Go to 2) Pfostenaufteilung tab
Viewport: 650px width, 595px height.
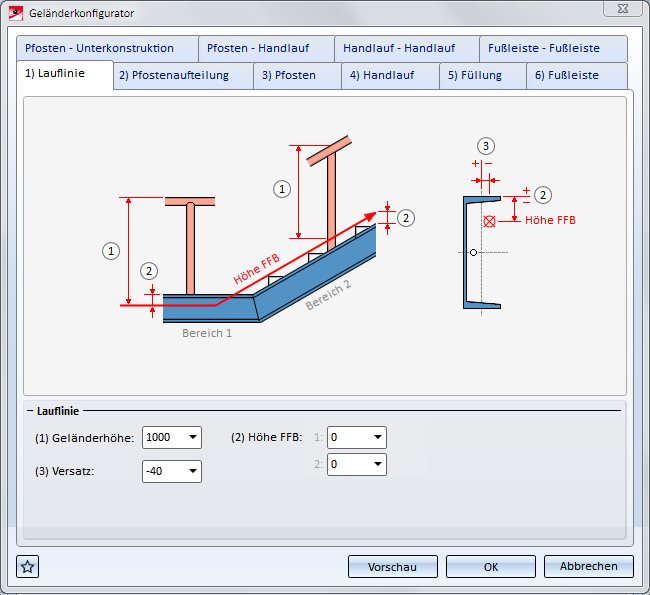click(183, 75)
